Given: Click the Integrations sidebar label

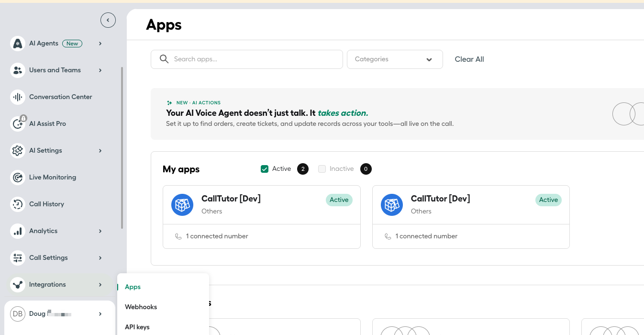Looking at the screenshot, I should pos(47,284).
